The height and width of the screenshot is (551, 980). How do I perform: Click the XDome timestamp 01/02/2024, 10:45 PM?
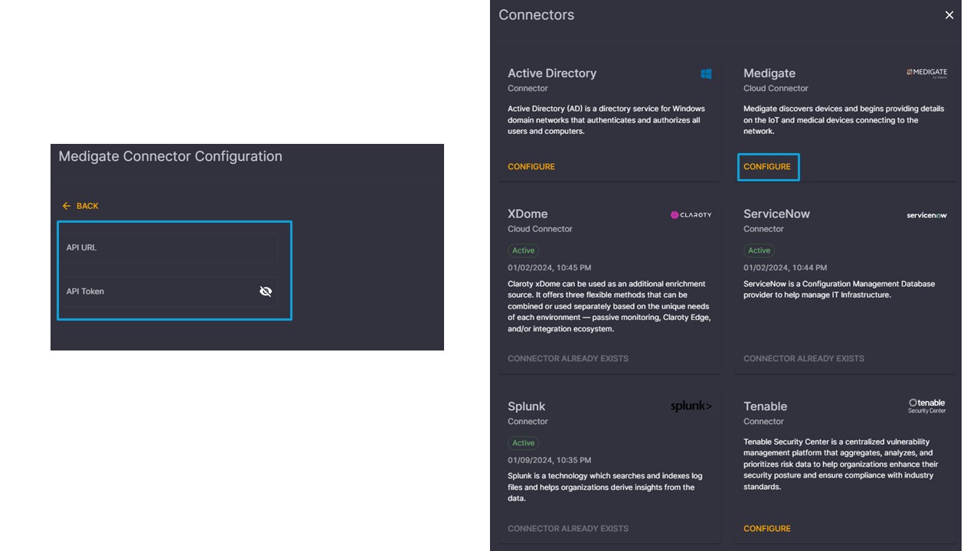549,268
